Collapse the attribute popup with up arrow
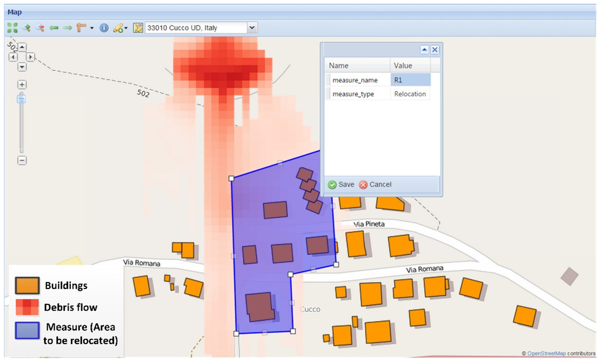This screenshot has height=364, width=600. point(425,50)
